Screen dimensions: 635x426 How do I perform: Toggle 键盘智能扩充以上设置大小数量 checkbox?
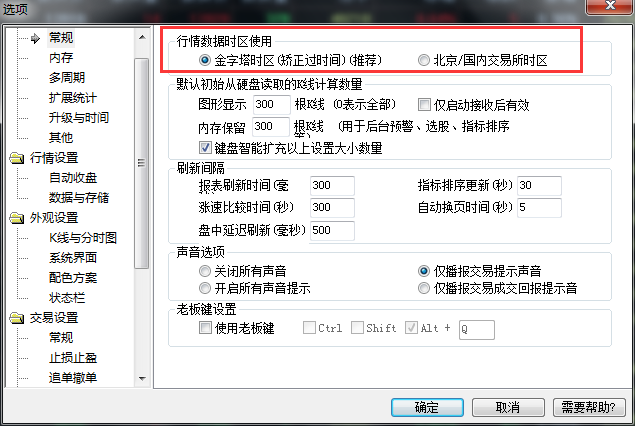205,147
